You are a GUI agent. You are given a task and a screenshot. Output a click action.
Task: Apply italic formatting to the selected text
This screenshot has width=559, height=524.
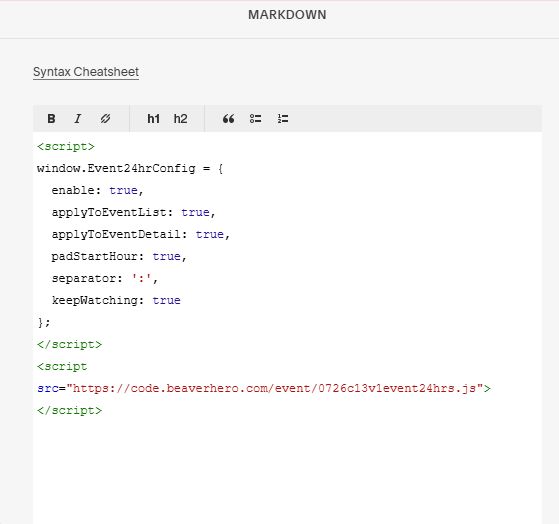tap(78, 119)
